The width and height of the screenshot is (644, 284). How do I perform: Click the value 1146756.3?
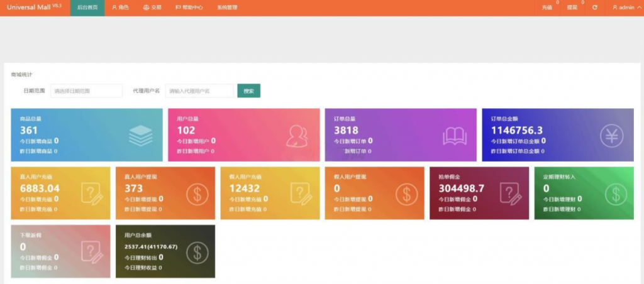coord(517,130)
